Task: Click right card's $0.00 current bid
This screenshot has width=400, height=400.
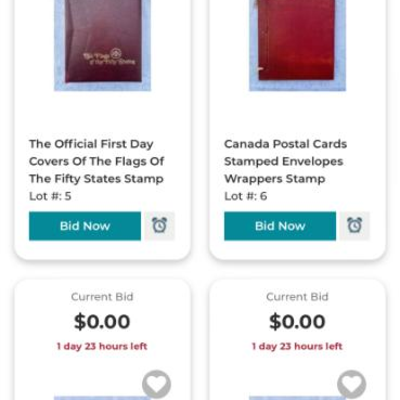Action: click(x=297, y=322)
